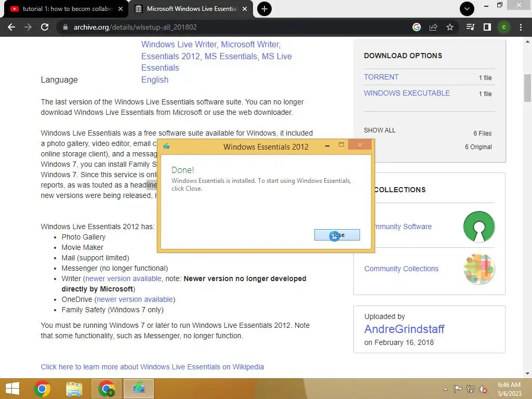Click the English language link

155,79
